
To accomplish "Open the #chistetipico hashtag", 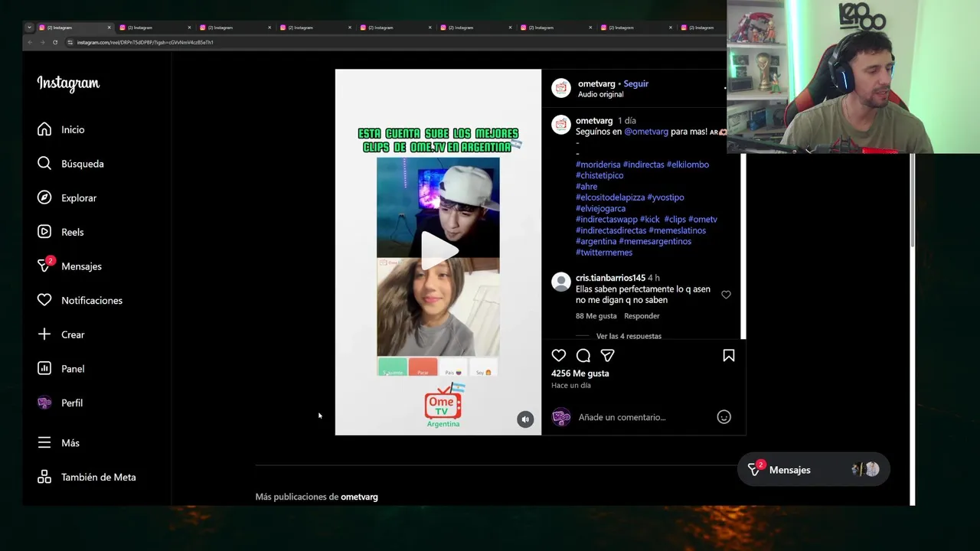I will tap(599, 175).
